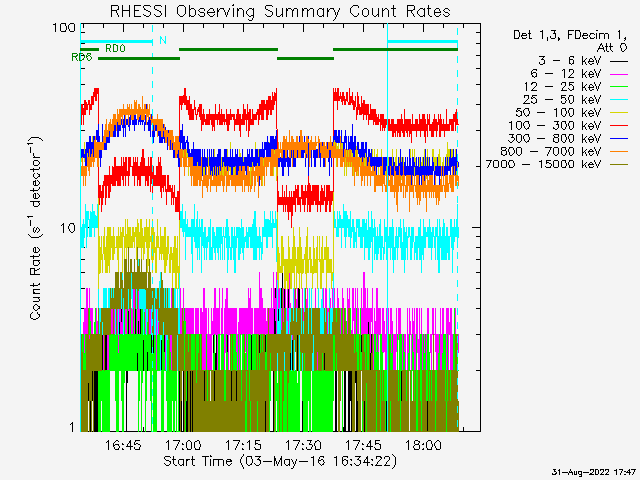
Task: Click the '18:00' time axis label
Action: (423, 445)
